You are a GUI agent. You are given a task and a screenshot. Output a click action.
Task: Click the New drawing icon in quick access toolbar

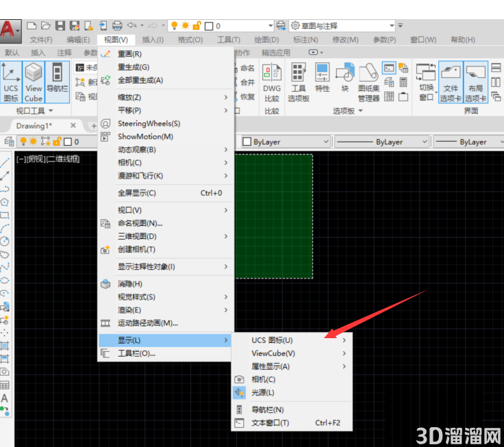pos(32,26)
